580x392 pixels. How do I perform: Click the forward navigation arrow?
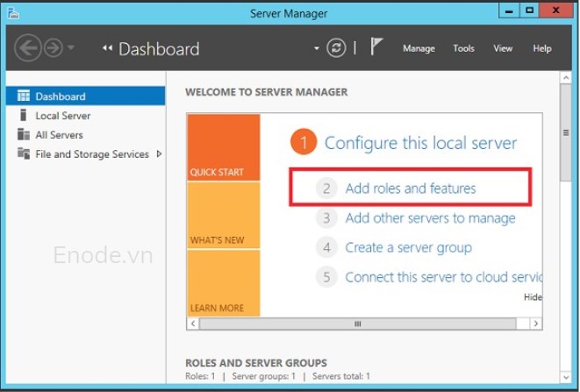point(52,48)
